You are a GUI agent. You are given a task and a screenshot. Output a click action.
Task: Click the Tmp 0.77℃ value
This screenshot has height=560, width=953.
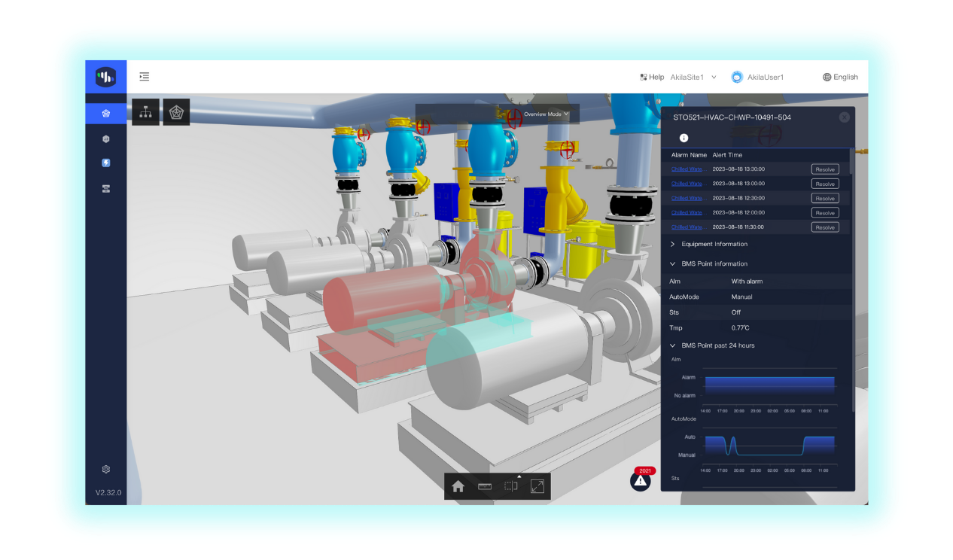[741, 328]
